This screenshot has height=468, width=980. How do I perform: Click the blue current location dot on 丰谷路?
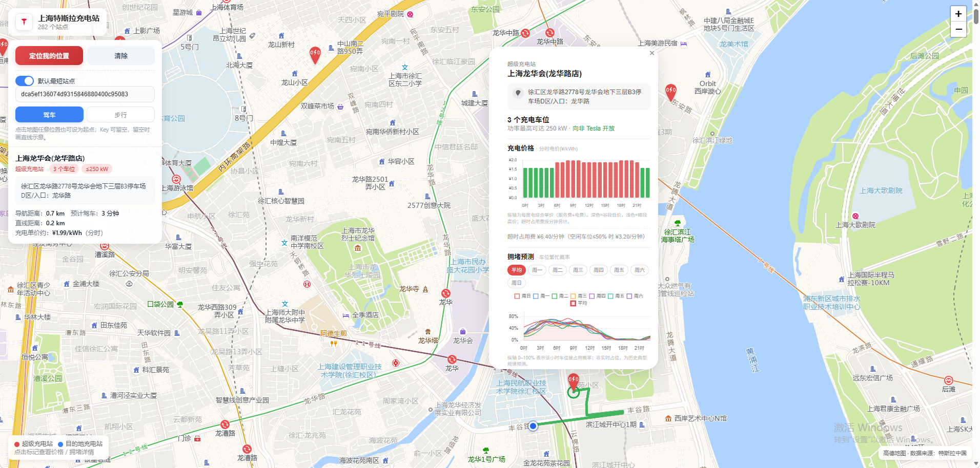coord(533,426)
